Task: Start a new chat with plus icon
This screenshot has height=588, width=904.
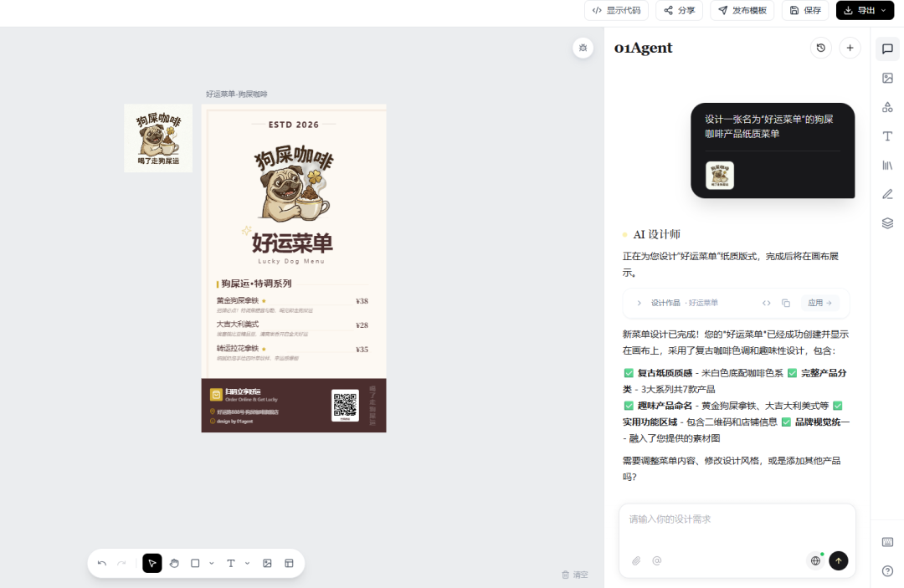Action: pos(850,48)
